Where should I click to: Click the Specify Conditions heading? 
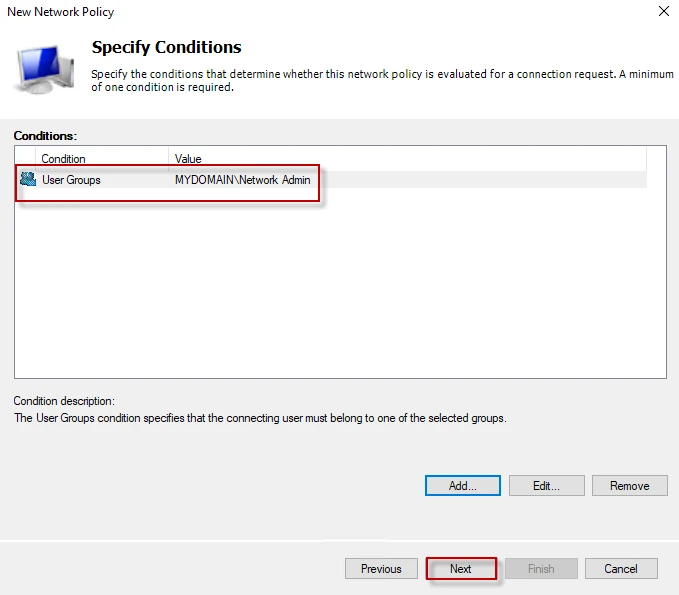166,47
